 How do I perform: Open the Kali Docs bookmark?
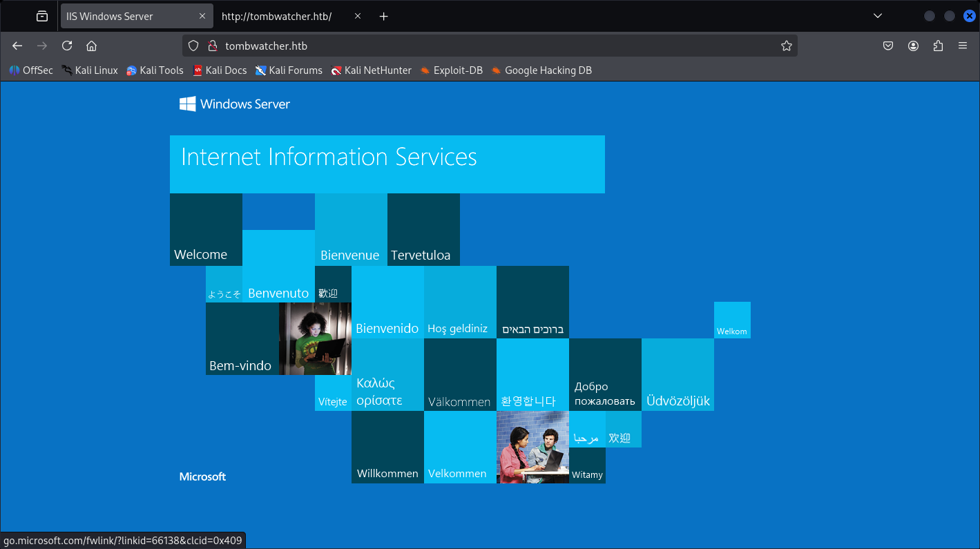coord(220,70)
